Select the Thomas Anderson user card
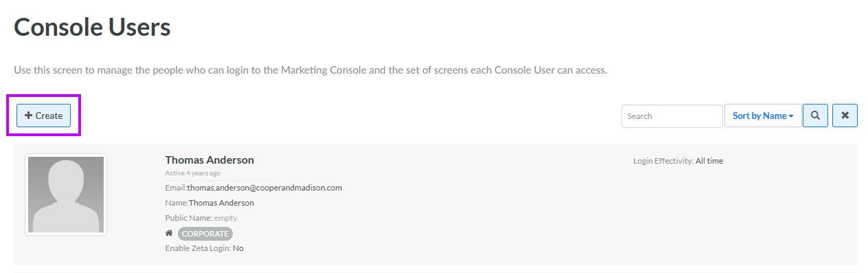Image resolution: width=868 pixels, height=273 pixels. 435,204
